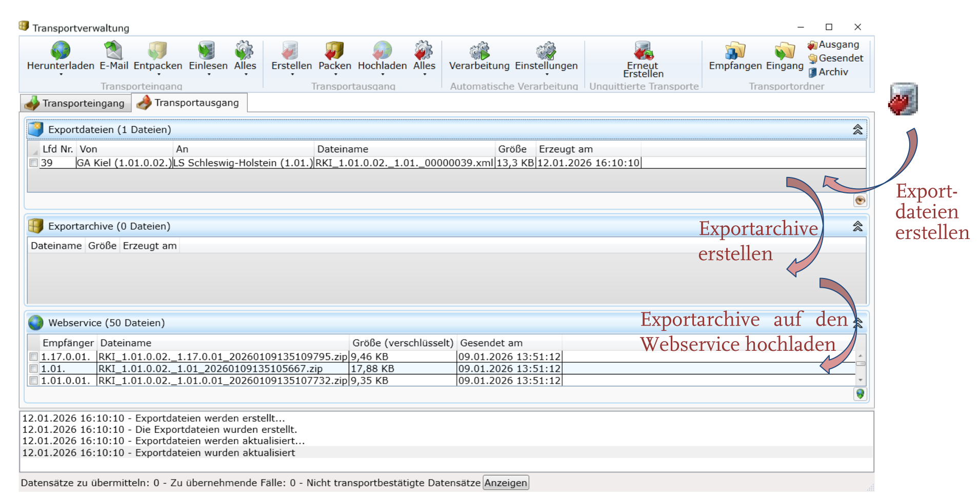The width and height of the screenshot is (980, 497).
Task: Select the Transportausgang tab
Action: 189,103
